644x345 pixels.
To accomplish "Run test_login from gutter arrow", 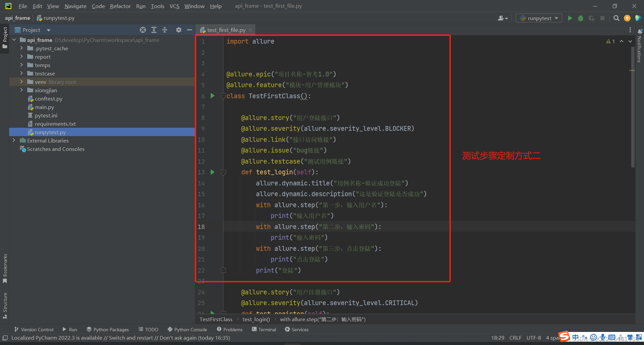I will pos(212,172).
